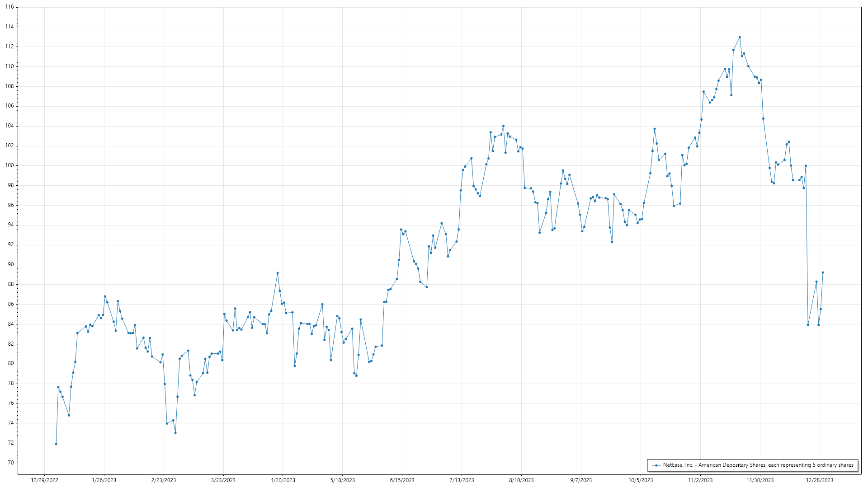Click the 110 y-axis tick label
This screenshot has height=488, width=868.
9,66
